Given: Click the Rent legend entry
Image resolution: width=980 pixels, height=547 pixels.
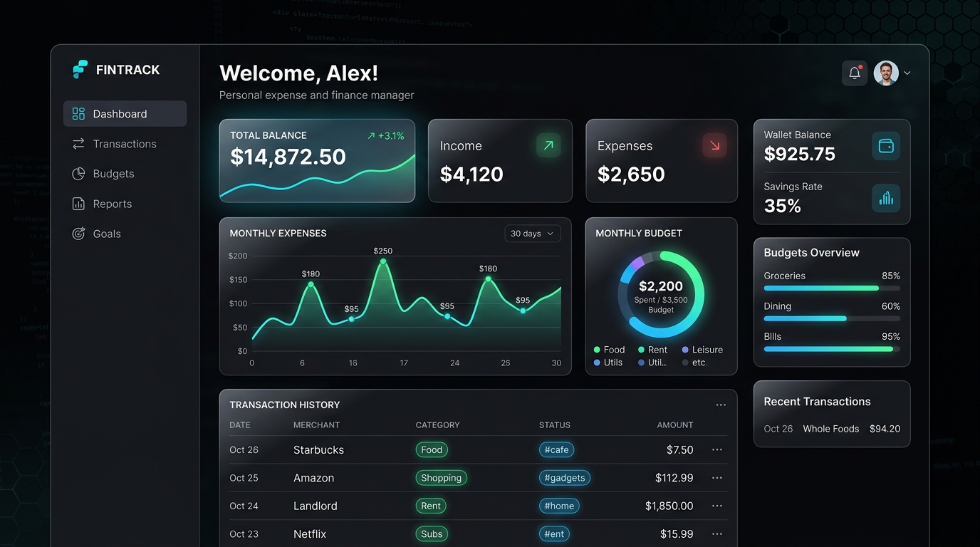Looking at the screenshot, I should point(652,350).
